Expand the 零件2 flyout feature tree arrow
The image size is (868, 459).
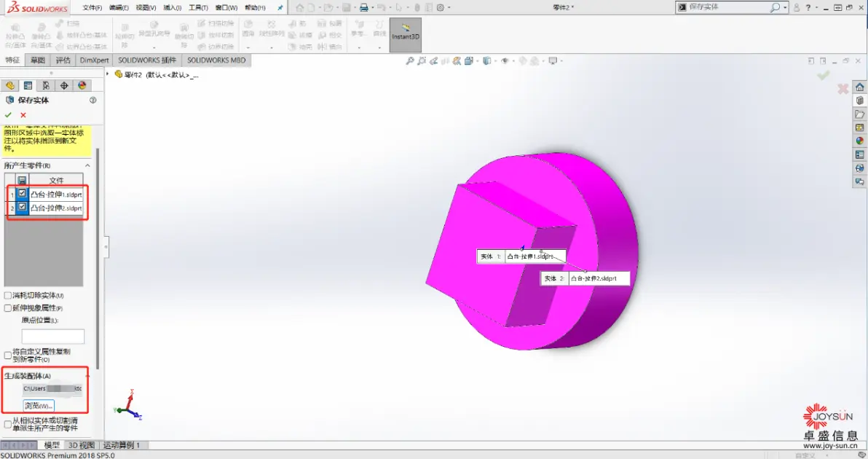(x=108, y=74)
